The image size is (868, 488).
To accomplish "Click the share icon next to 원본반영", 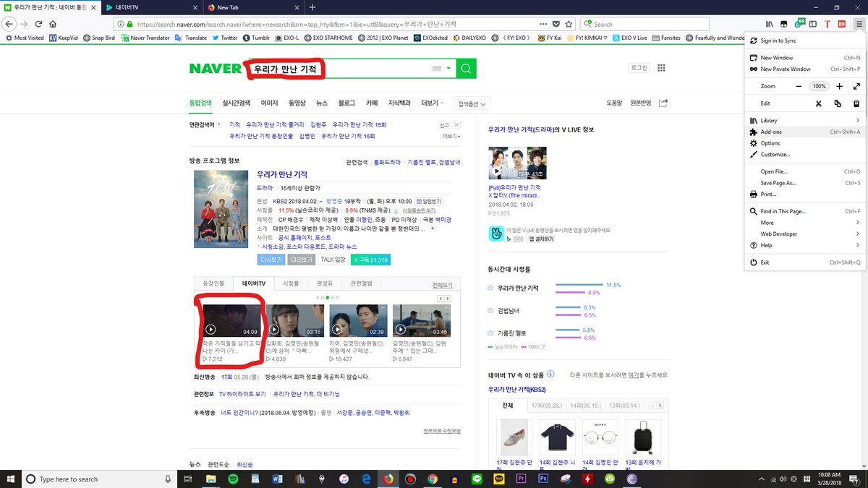I will pyautogui.click(x=663, y=103).
